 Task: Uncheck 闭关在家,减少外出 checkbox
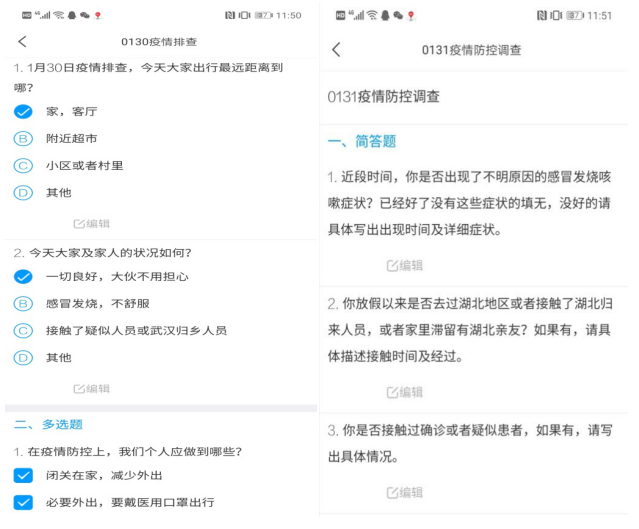[23, 476]
